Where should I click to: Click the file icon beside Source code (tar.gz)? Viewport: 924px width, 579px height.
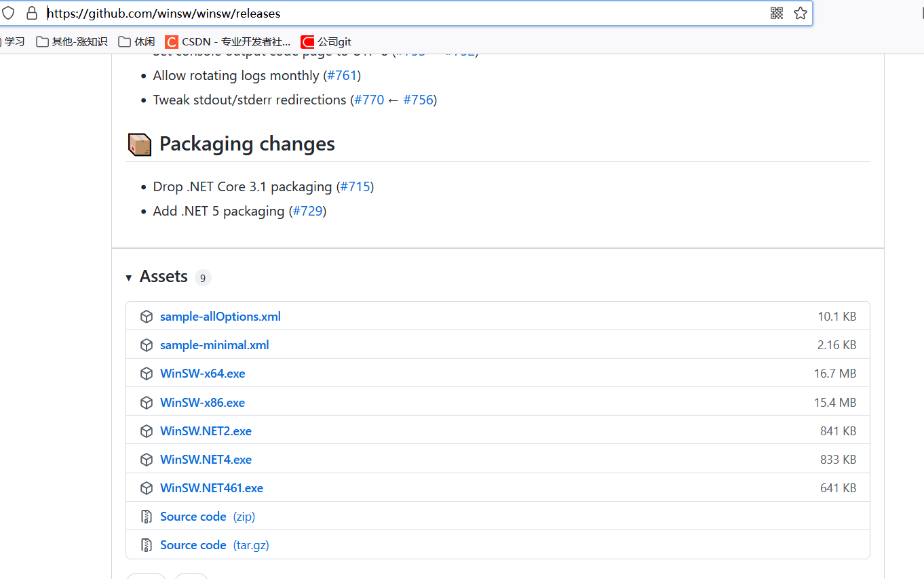(146, 545)
